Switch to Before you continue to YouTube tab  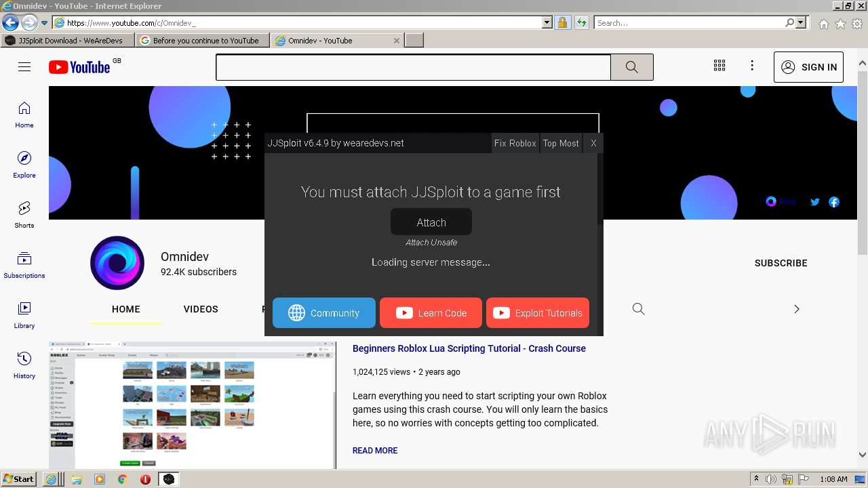point(203,40)
